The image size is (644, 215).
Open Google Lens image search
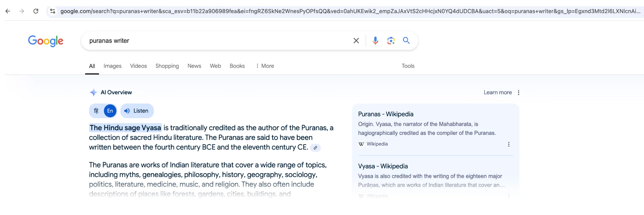[391, 41]
